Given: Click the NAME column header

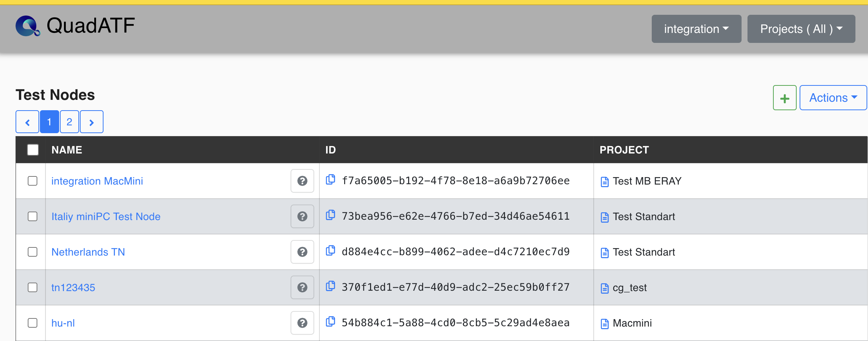Looking at the screenshot, I should coord(67,150).
